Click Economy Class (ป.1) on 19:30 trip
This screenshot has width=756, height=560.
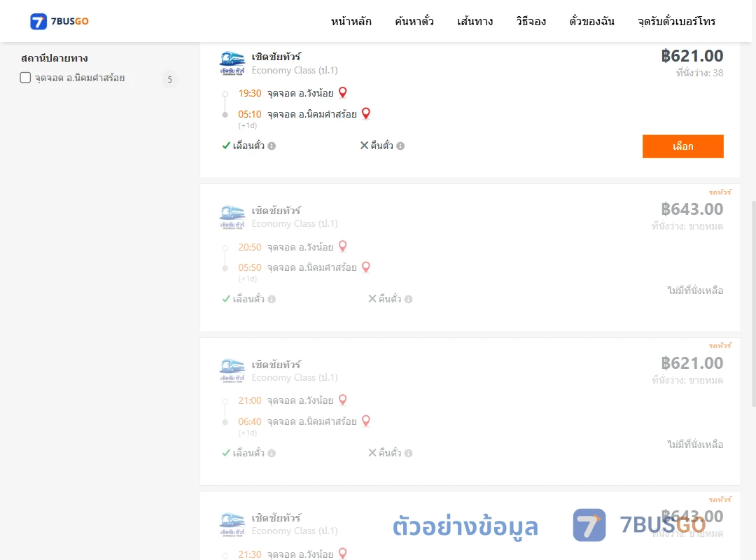295,71
